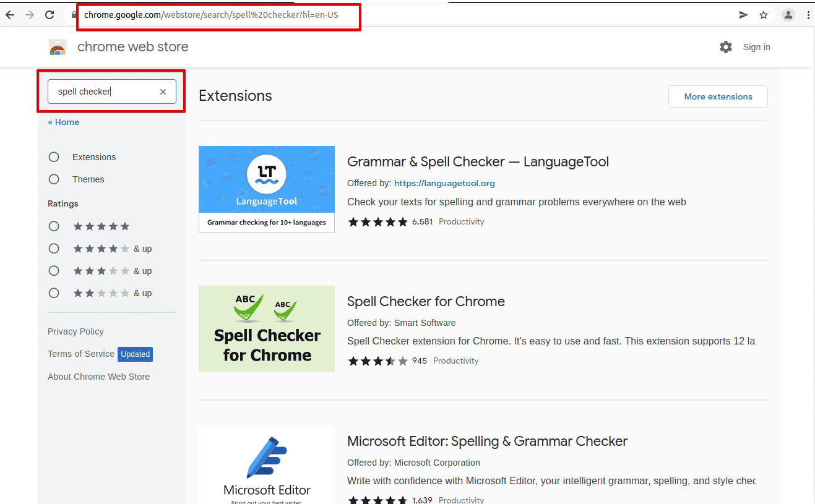815x504 pixels.
Task: Click the Ratings filter heading
Action: (63, 204)
